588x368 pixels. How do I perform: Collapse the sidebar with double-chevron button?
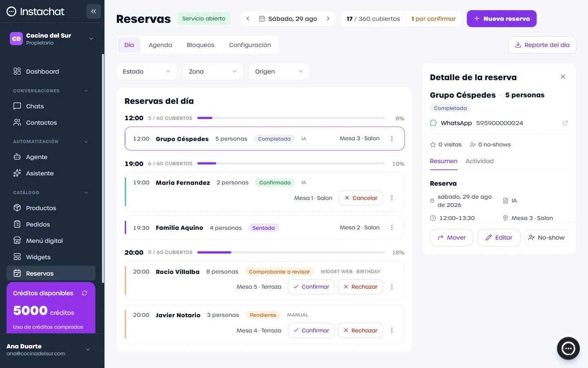pyautogui.click(x=94, y=11)
